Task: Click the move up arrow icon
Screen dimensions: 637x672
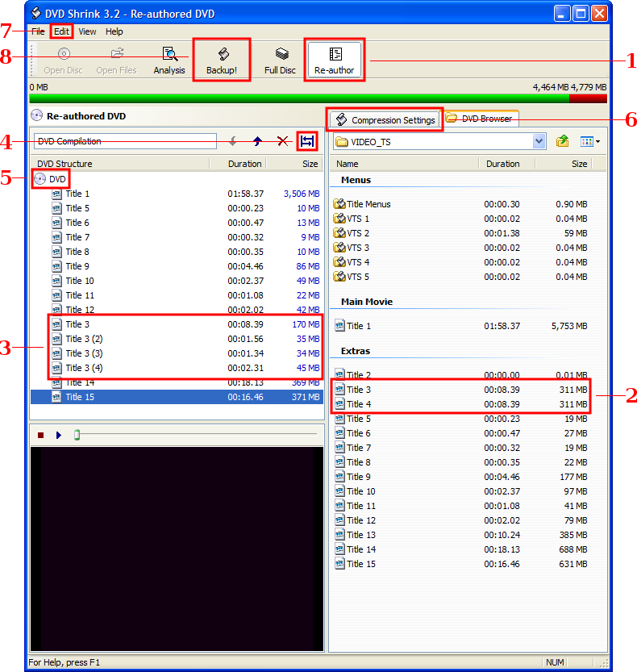Action: tap(257, 141)
